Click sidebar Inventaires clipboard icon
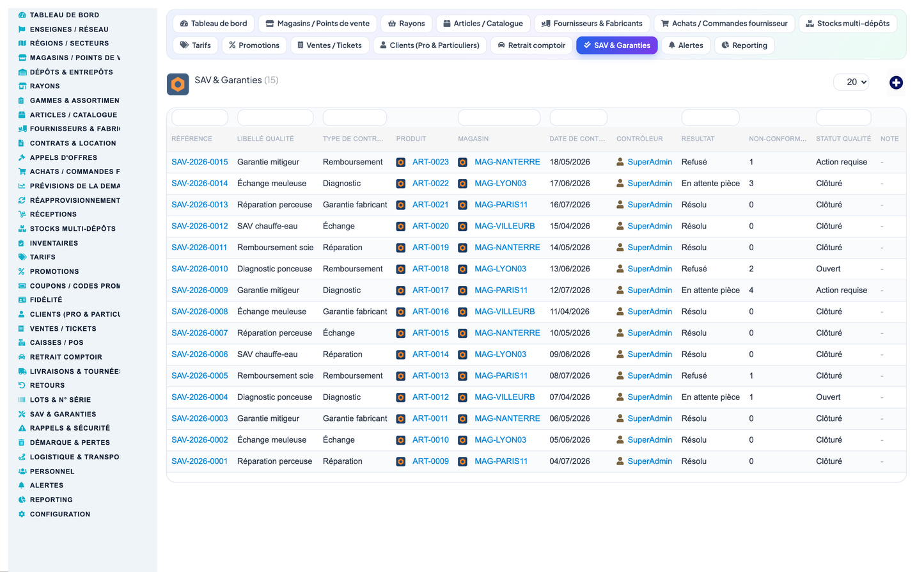924x572 pixels. [x=21, y=243]
